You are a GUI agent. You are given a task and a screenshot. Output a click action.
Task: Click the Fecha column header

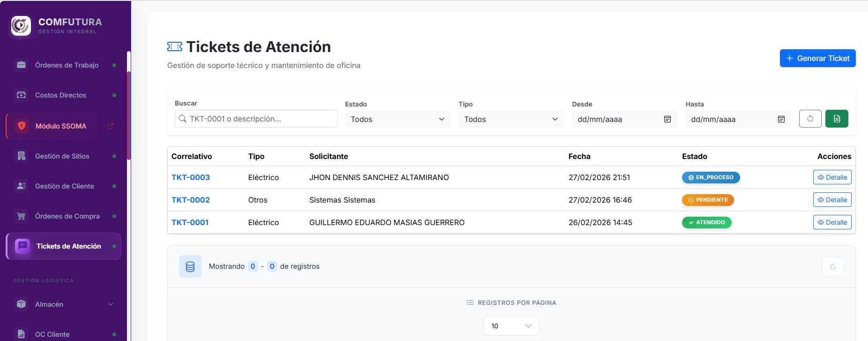(x=579, y=156)
